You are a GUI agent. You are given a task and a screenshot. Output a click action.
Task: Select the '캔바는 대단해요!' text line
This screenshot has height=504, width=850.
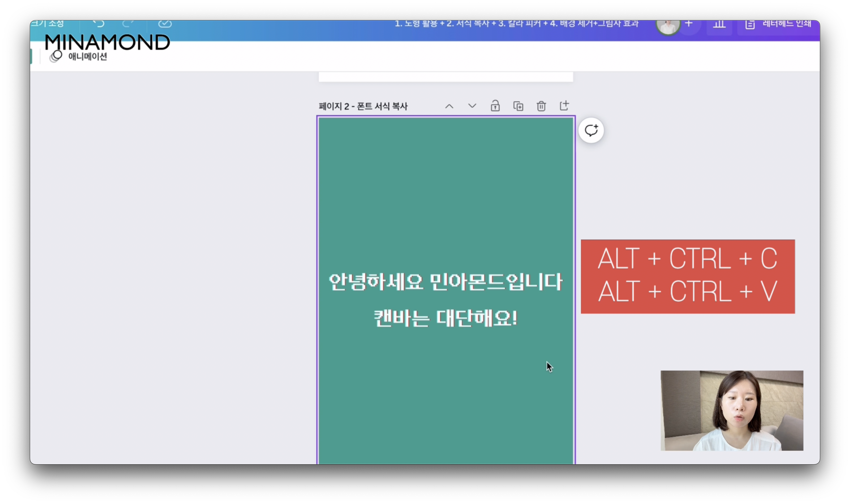pyautogui.click(x=446, y=318)
